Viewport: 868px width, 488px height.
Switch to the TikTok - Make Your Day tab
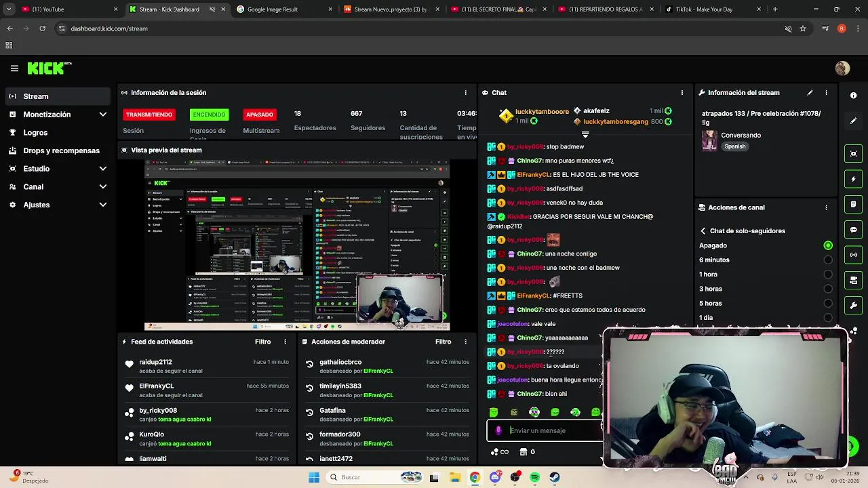(712, 9)
